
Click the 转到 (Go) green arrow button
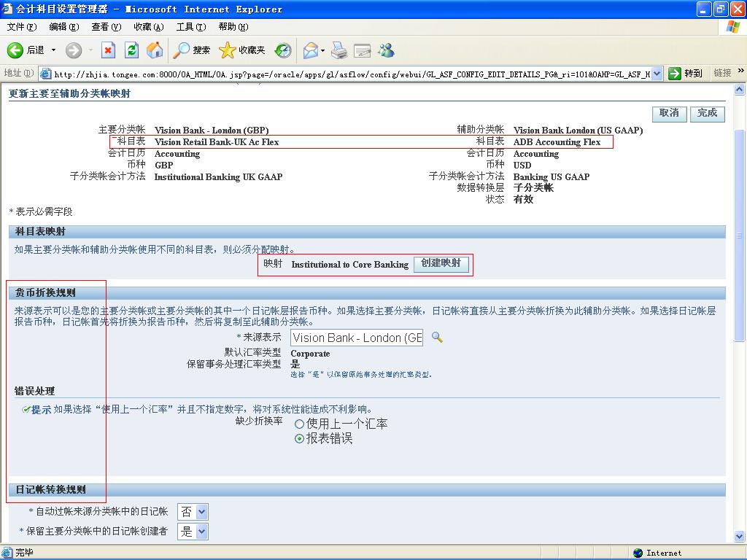tap(685, 74)
